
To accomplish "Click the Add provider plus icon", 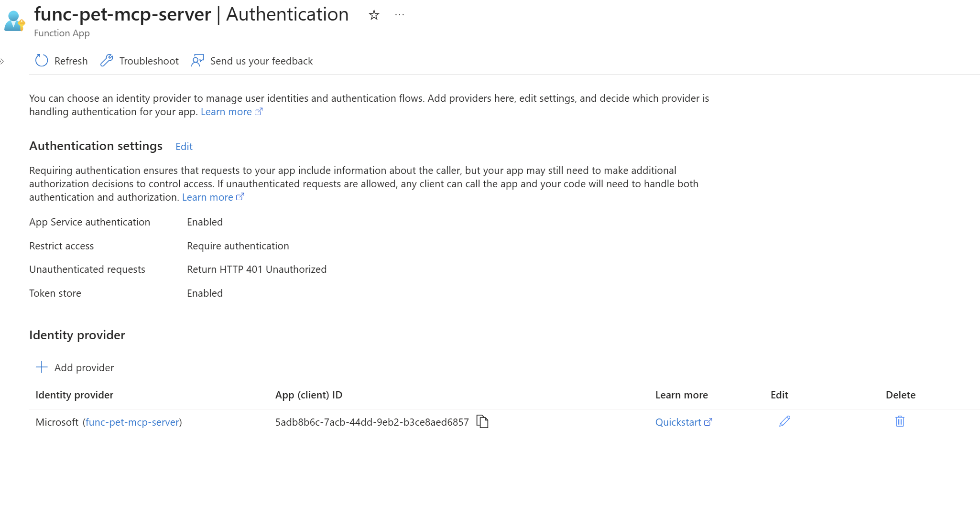I will click(42, 367).
